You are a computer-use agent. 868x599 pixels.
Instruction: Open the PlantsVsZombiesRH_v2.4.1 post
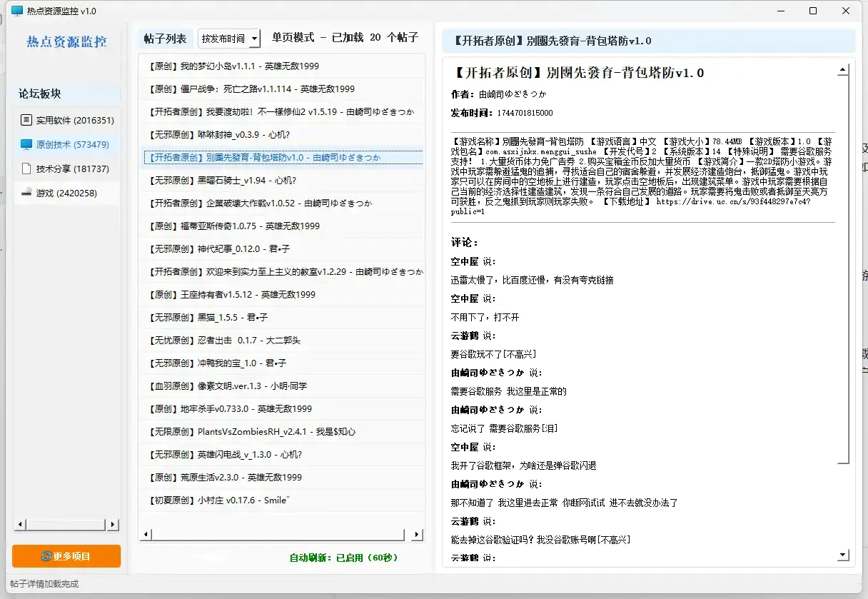tap(282, 431)
